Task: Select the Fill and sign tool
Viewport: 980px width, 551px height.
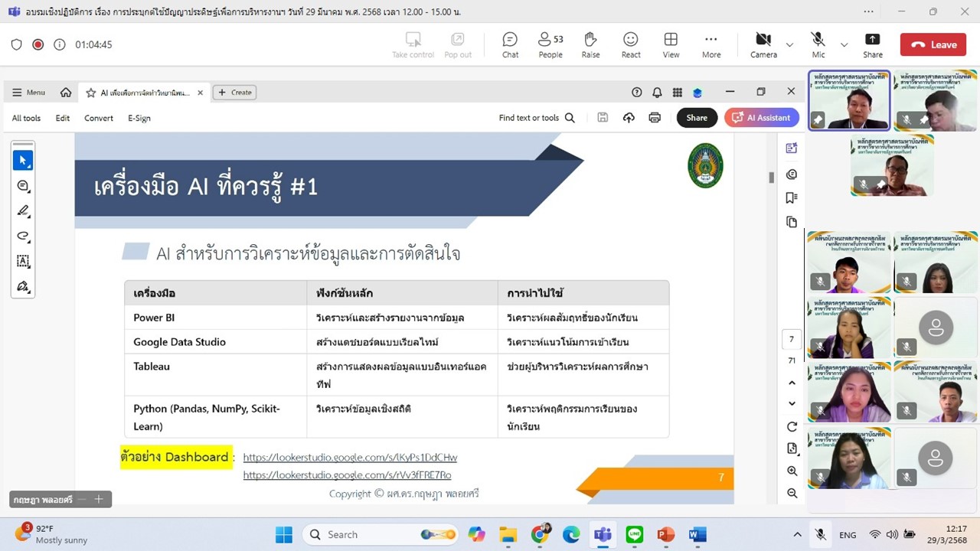Action: click(23, 287)
